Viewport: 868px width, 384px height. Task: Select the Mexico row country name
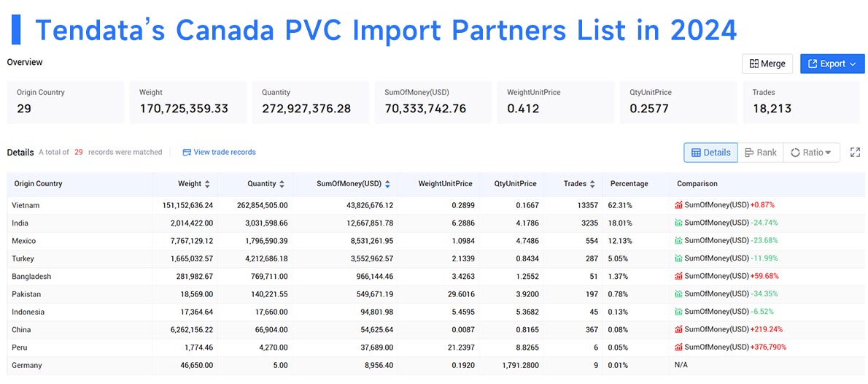[x=23, y=240]
